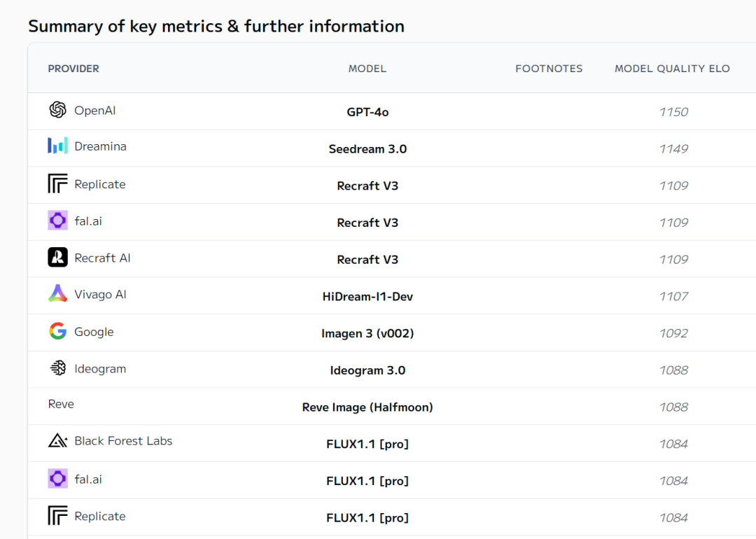The image size is (756, 539).
Task: Click the fal.ai logo in the FLUX1.1 [pro] row
Action: (x=57, y=479)
